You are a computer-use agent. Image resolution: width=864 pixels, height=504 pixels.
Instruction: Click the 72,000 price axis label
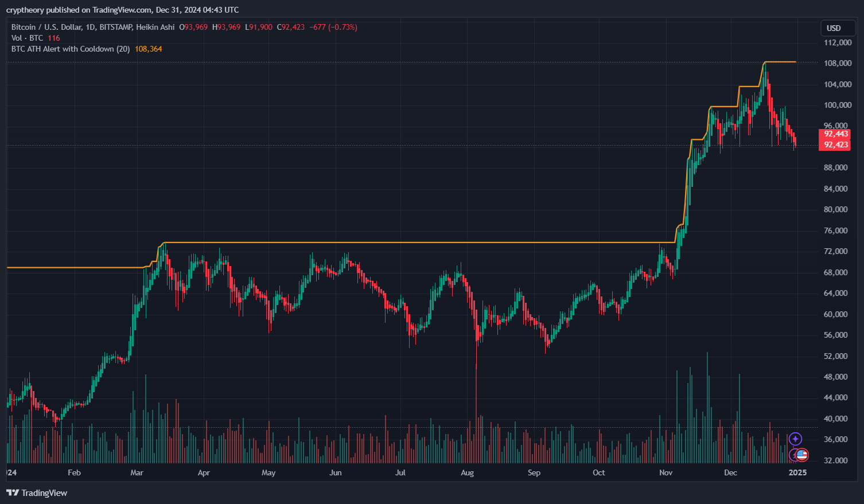point(836,251)
